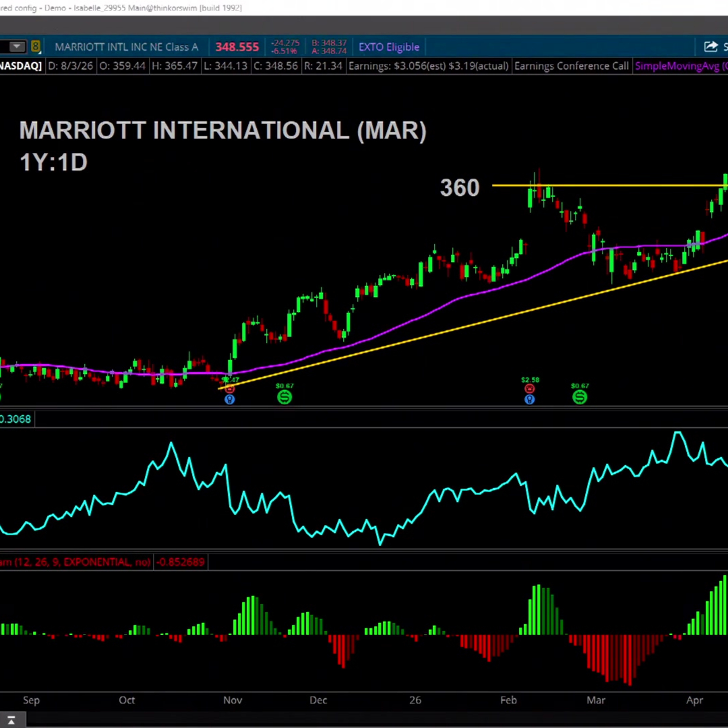Click the November earnings phone icon

[x=230, y=389]
